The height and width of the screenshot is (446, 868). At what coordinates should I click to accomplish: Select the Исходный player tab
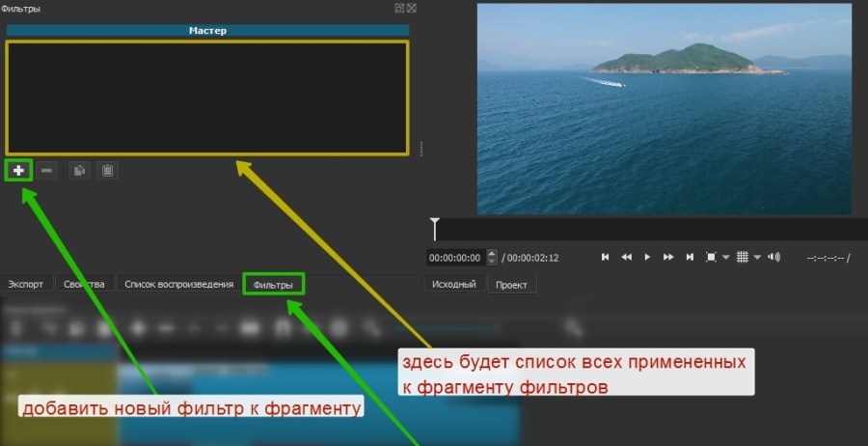tap(453, 285)
